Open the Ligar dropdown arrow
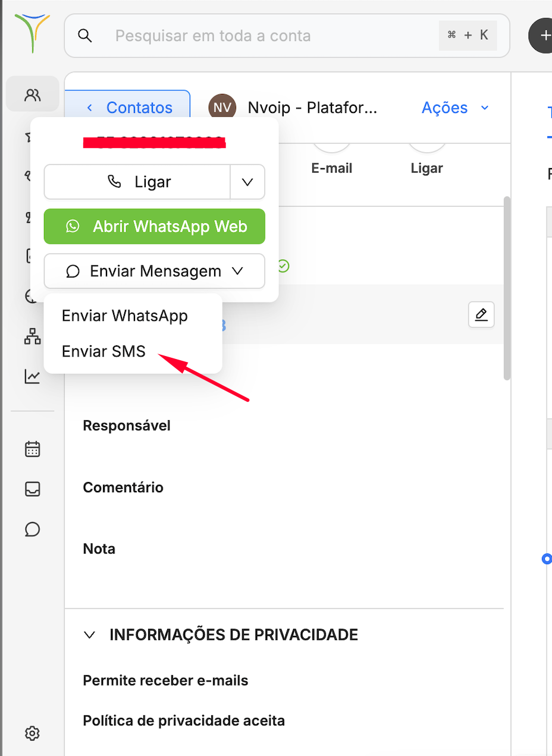 (x=247, y=182)
